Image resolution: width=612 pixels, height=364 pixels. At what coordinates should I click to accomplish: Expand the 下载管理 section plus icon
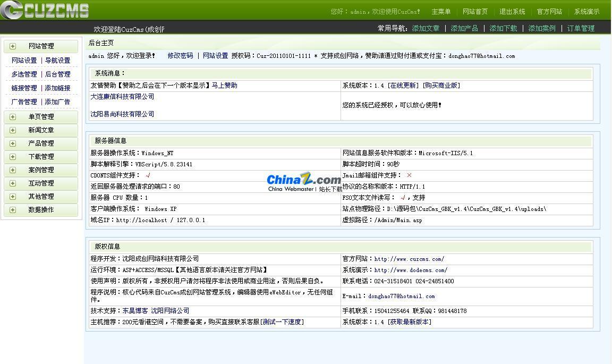coord(12,156)
